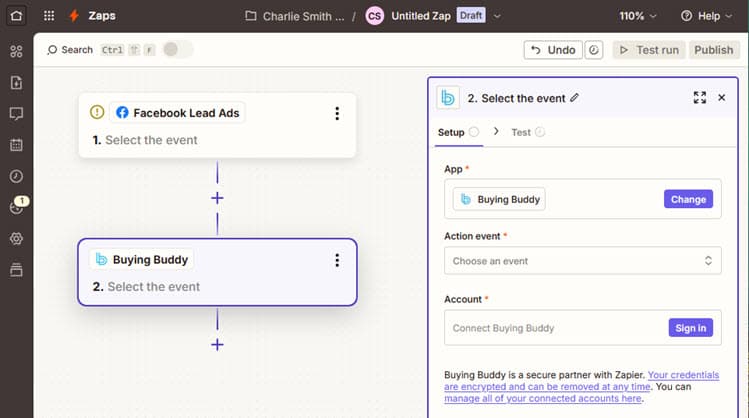This screenshot has height=418, width=749.
Task: Open the Zapier home icon
Action: pos(16,16)
